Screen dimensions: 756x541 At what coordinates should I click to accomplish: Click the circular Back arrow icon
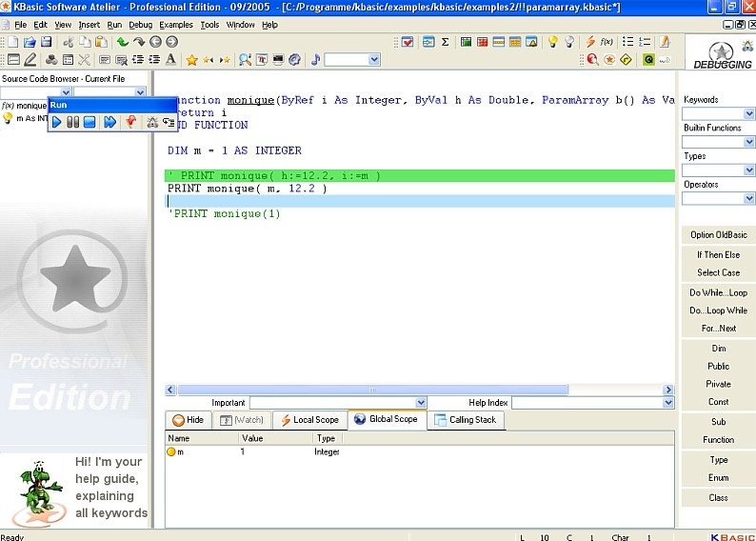(x=155, y=42)
